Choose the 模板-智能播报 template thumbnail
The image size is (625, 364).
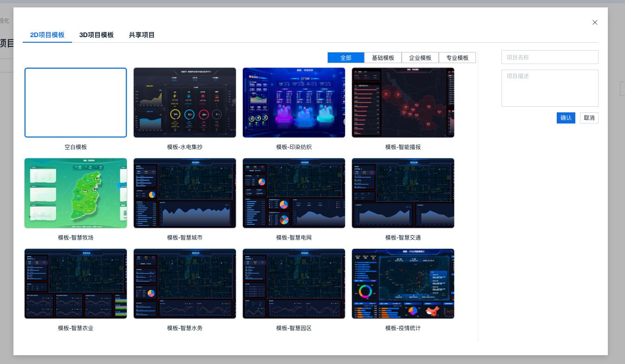pyautogui.click(x=403, y=103)
